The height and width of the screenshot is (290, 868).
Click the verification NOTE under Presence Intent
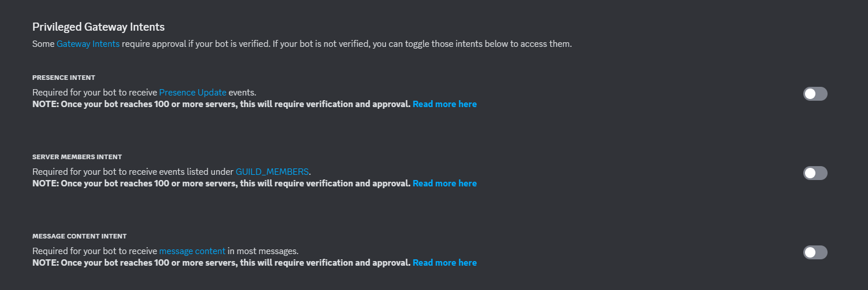click(x=221, y=104)
